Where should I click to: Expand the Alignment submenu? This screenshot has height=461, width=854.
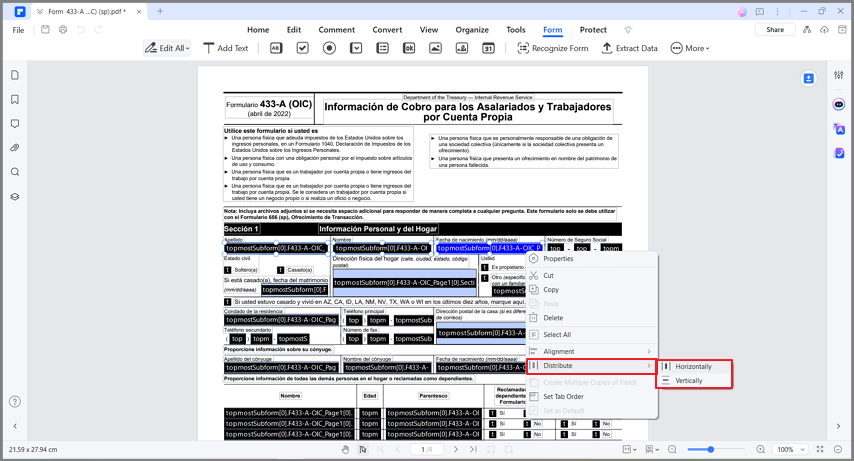(x=591, y=351)
